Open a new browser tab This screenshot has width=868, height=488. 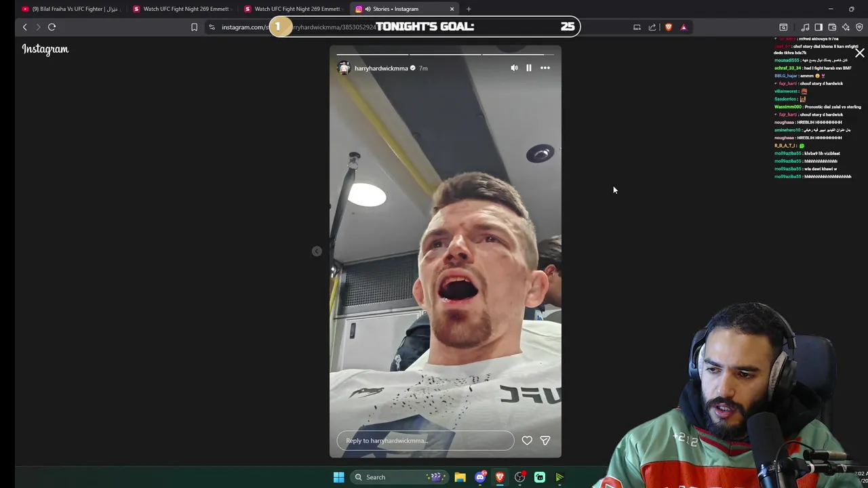click(x=469, y=9)
